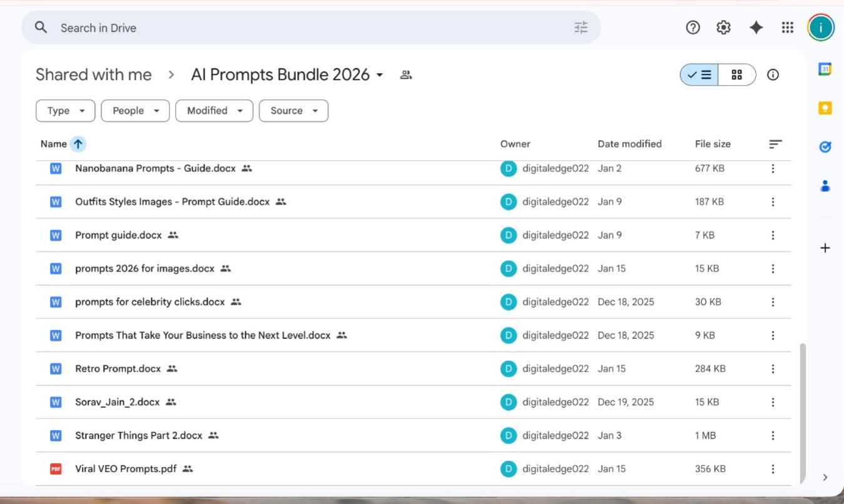
Task: Open Google apps grid launcher
Action: [787, 28]
